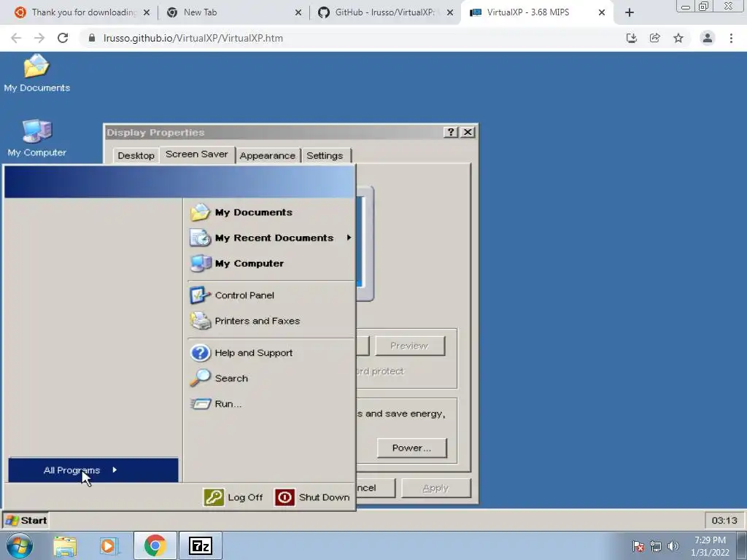Close the GitHub lrusso/VirtualXP tab
Viewport: 747px width, 560px height.
(450, 13)
